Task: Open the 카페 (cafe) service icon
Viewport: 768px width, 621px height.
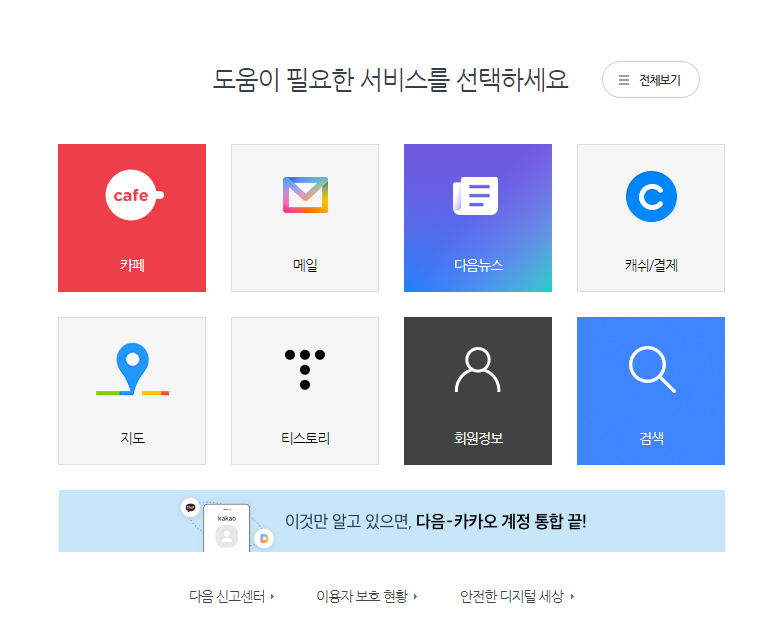Action: 135,195
